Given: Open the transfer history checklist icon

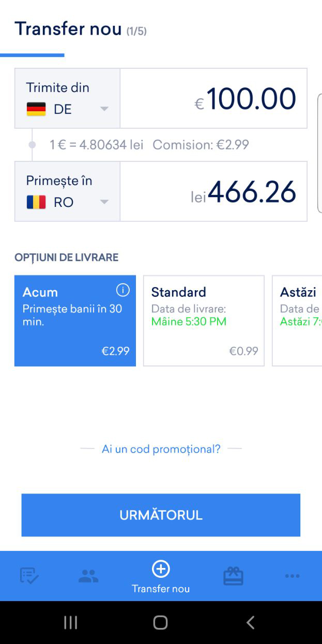Looking at the screenshot, I should (29, 576).
